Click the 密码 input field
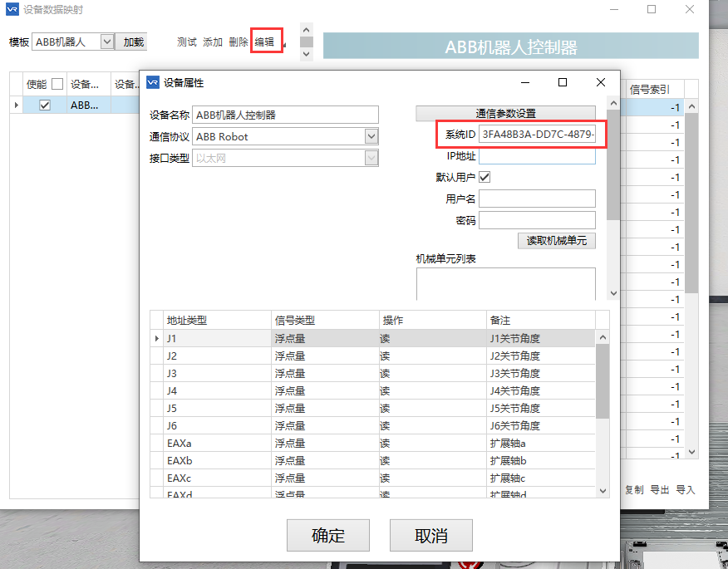The image size is (728, 569). pyautogui.click(x=537, y=220)
